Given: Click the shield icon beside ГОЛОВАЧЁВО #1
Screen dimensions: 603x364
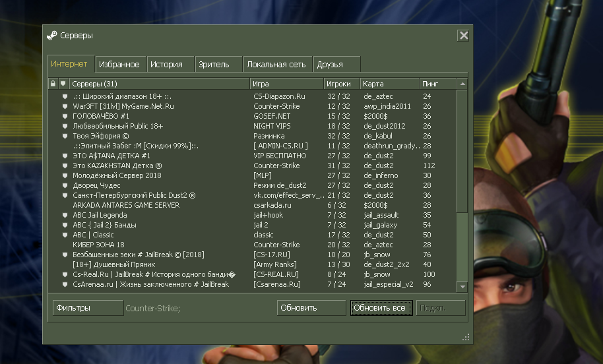Looking at the screenshot, I should 65,116.
